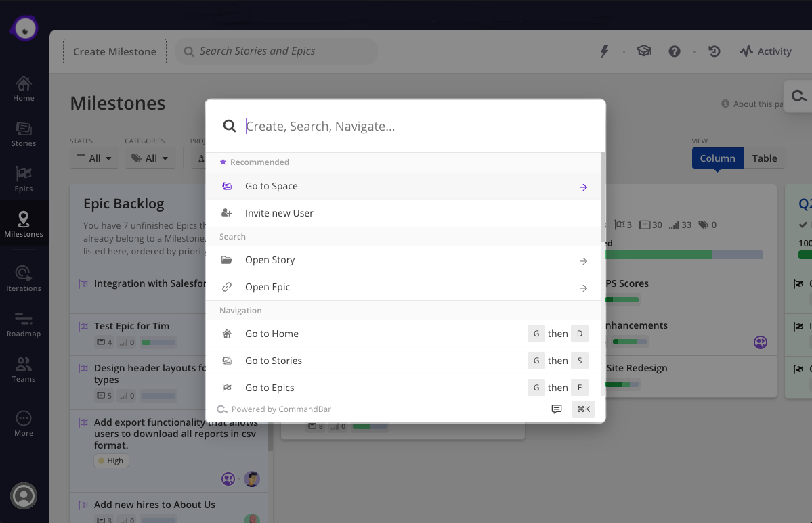Image resolution: width=812 pixels, height=523 pixels.
Task: Click the Create Milestone button
Action: pyautogui.click(x=114, y=51)
